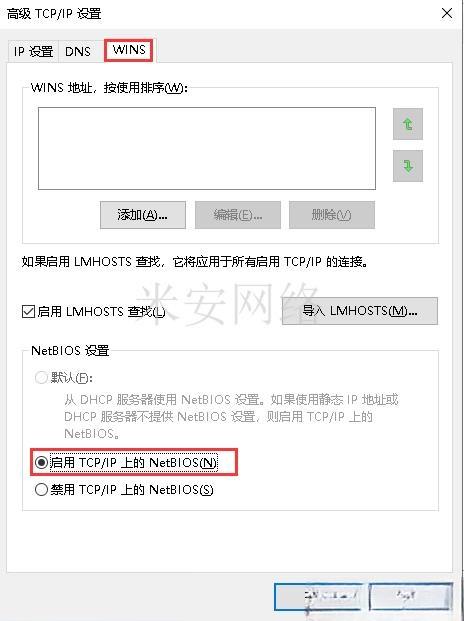Select the WINS tab
Screen dimensions: 464x621
pos(129,50)
